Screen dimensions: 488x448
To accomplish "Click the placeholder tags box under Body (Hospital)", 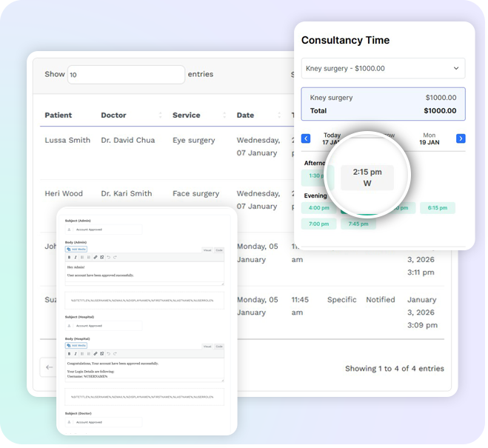I will (144, 397).
